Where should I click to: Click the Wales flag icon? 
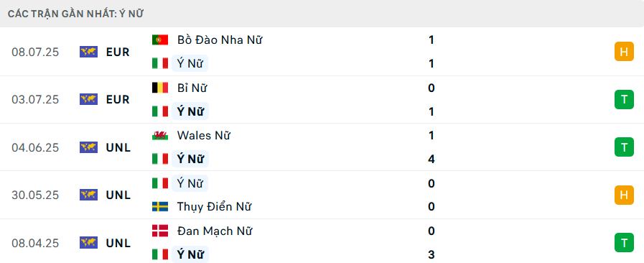tap(160, 135)
